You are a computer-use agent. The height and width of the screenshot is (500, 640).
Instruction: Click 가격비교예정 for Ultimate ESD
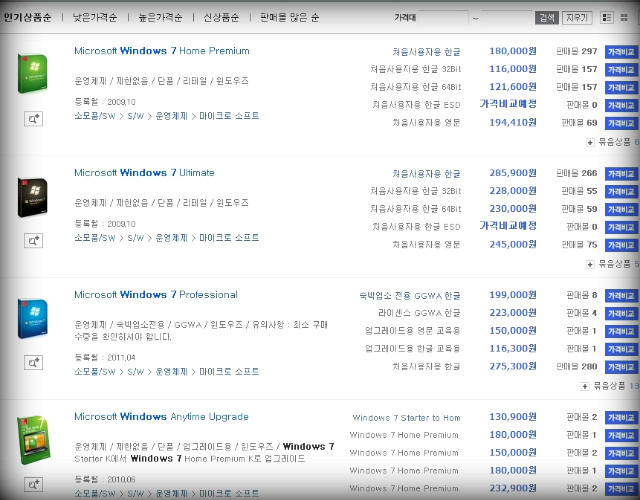coord(508,226)
